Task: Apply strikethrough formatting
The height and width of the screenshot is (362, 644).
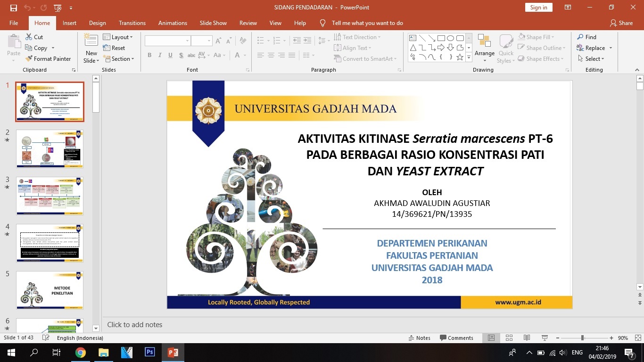Action: coord(191,55)
